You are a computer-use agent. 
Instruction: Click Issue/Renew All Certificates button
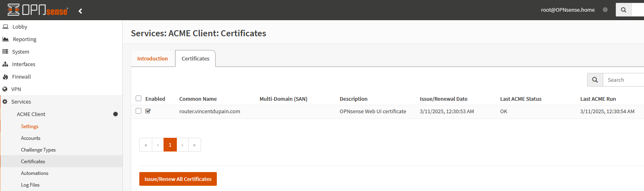(178, 179)
